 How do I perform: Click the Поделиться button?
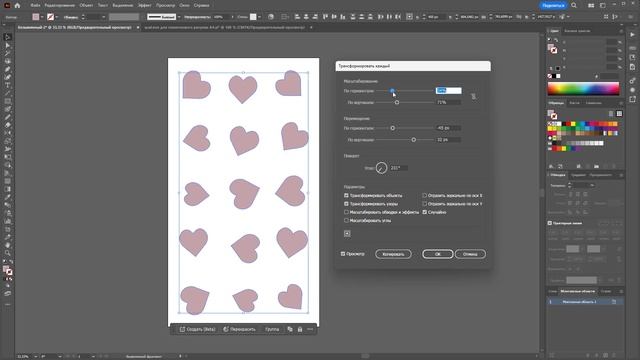553,5
